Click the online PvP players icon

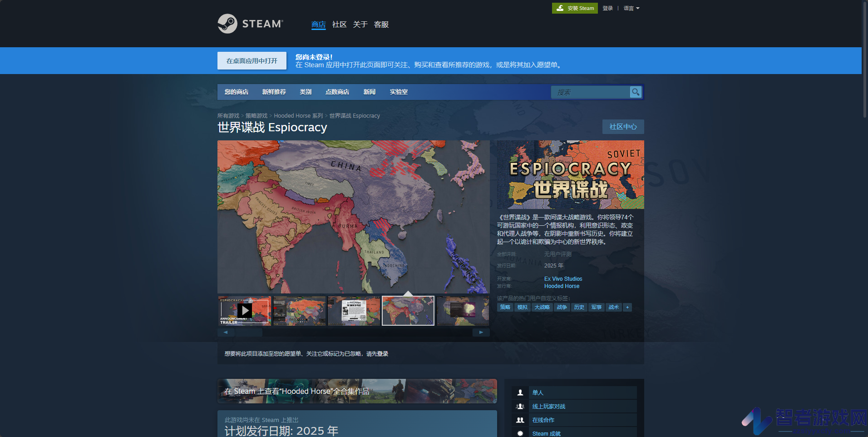click(520, 407)
